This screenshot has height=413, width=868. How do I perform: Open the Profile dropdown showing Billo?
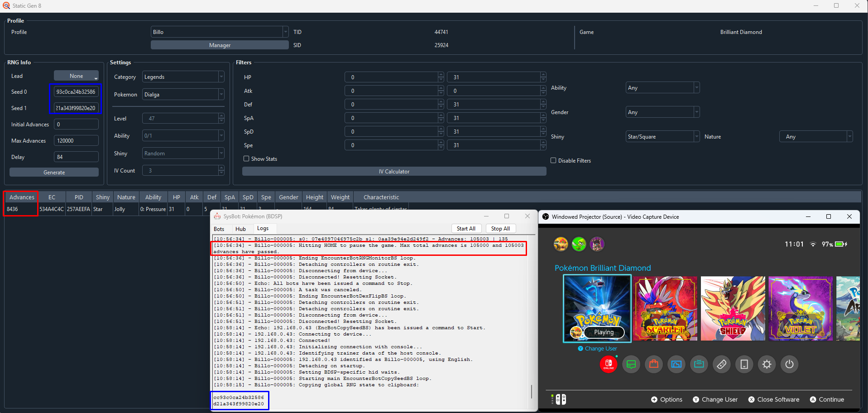(x=220, y=32)
